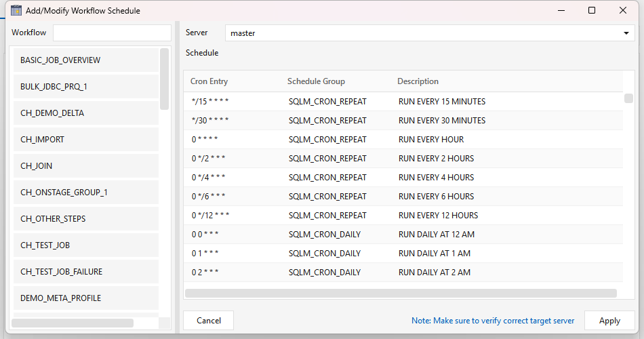The width and height of the screenshot is (644, 339).
Task: Click the schedule table vertical scrollbar thumb
Action: 628,98
